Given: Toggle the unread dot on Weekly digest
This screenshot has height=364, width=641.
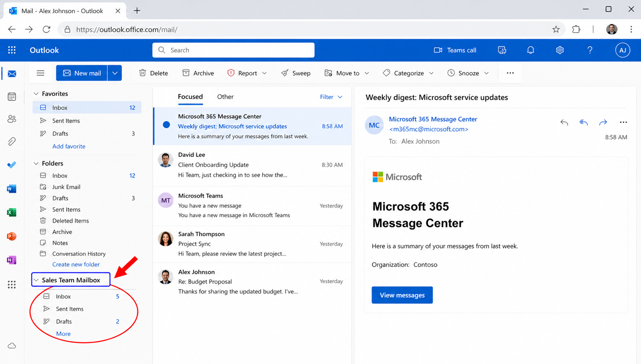Looking at the screenshot, I should (x=166, y=125).
